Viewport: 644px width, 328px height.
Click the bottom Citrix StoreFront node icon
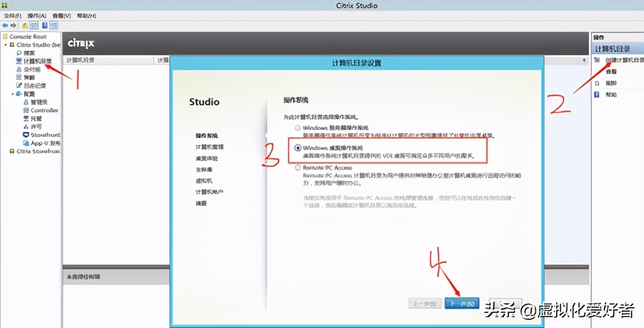[12, 151]
